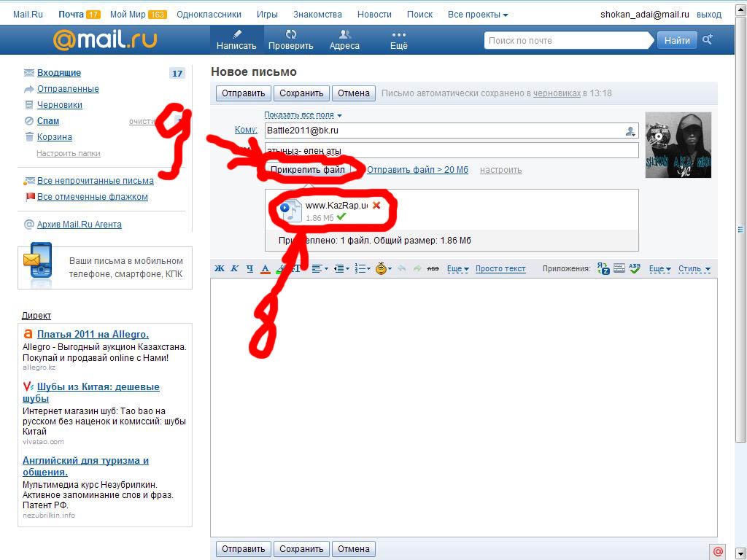The image size is (747, 560).
Task: Apply bold formatting (Ж)
Action: (x=219, y=268)
